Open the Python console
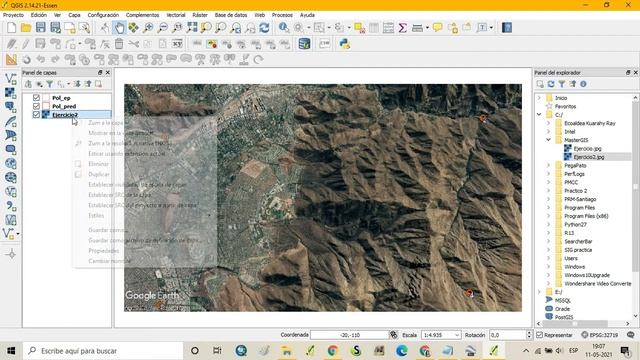The image size is (640, 360). tap(344, 44)
